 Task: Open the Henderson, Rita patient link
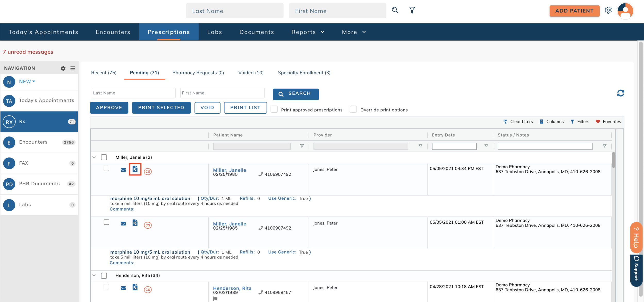[232, 288]
